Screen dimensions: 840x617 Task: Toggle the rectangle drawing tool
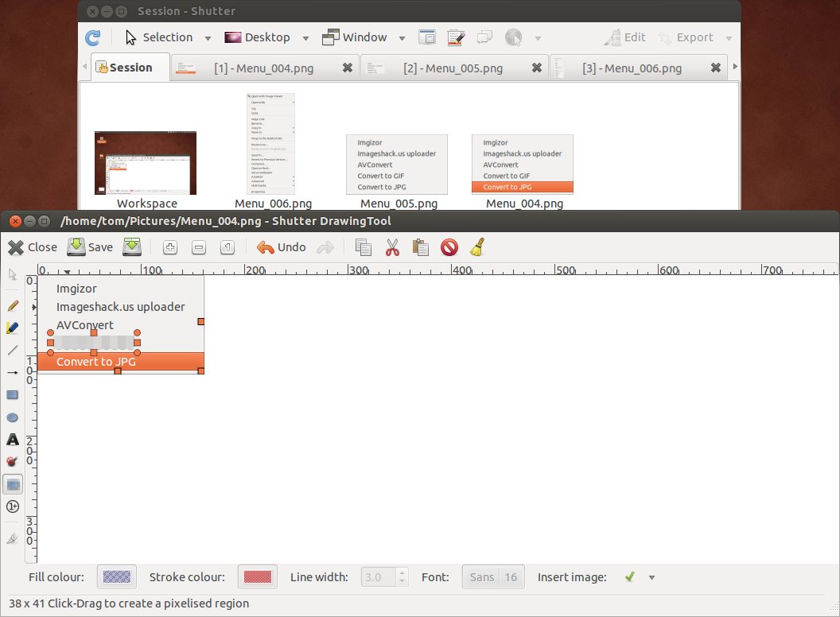(13, 395)
